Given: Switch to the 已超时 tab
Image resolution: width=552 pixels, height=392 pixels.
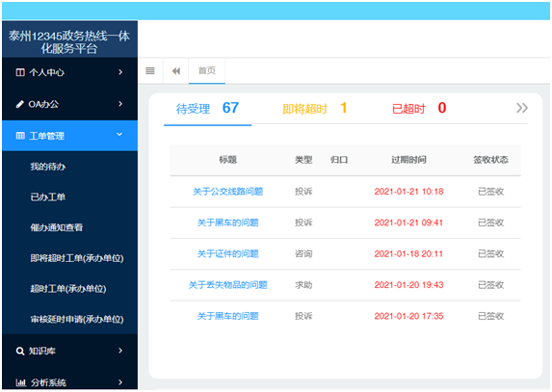Looking at the screenshot, I should click(x=419, y=109).
